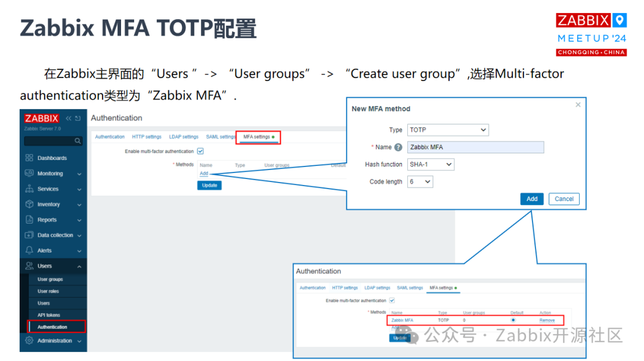
Task: Click the Update button on the main page
Action: click(209, 186)
